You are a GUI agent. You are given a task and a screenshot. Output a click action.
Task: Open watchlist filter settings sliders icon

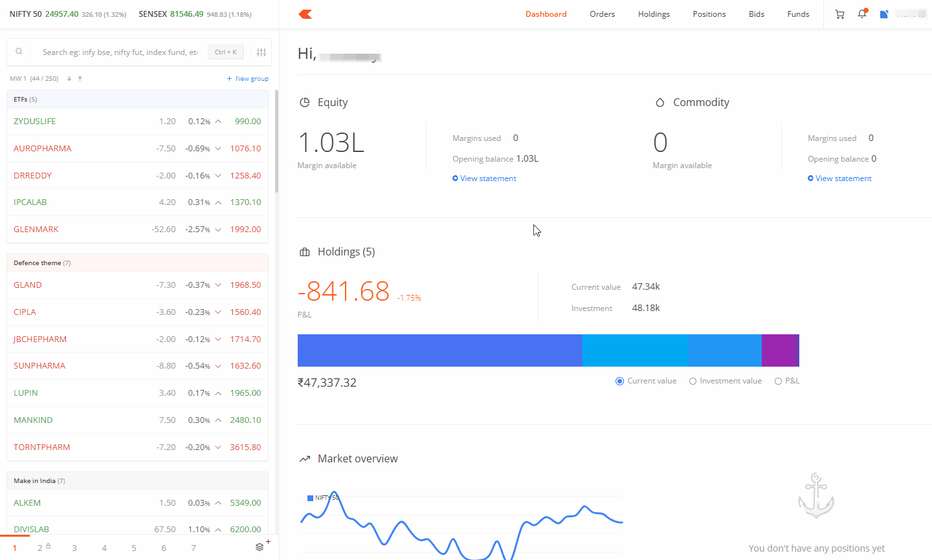261,52
